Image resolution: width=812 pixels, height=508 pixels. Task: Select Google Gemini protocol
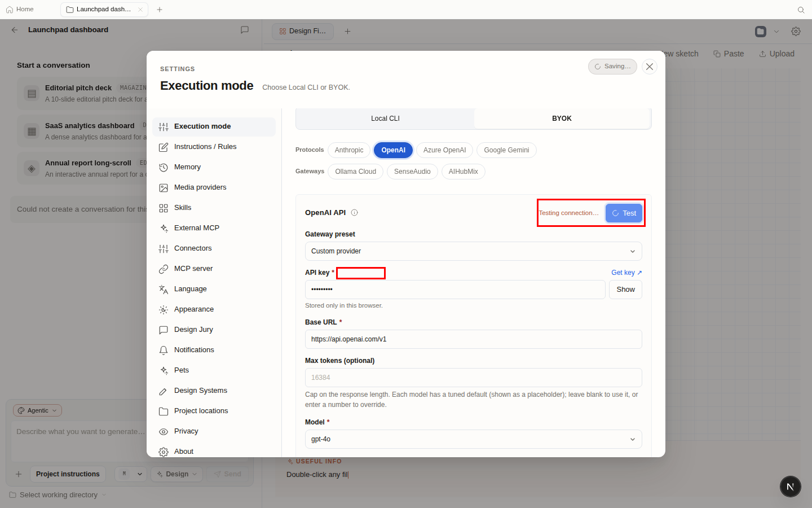pos(506,150)
